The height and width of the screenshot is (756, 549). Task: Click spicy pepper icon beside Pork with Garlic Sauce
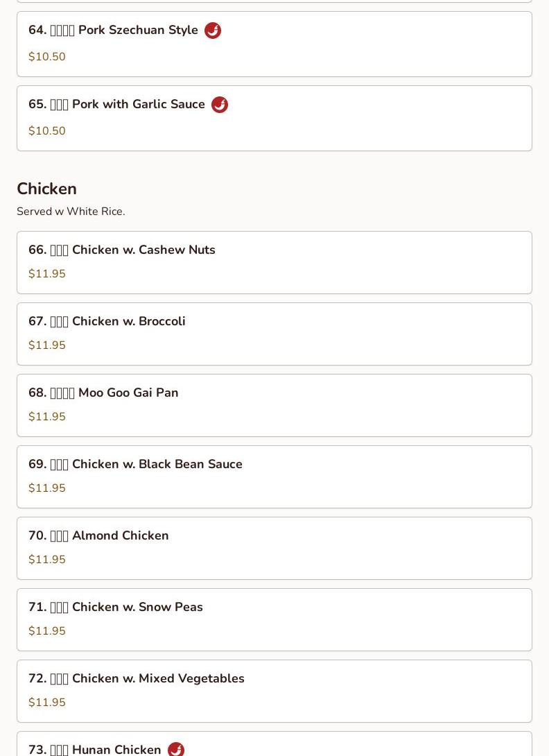pos(219,105)
